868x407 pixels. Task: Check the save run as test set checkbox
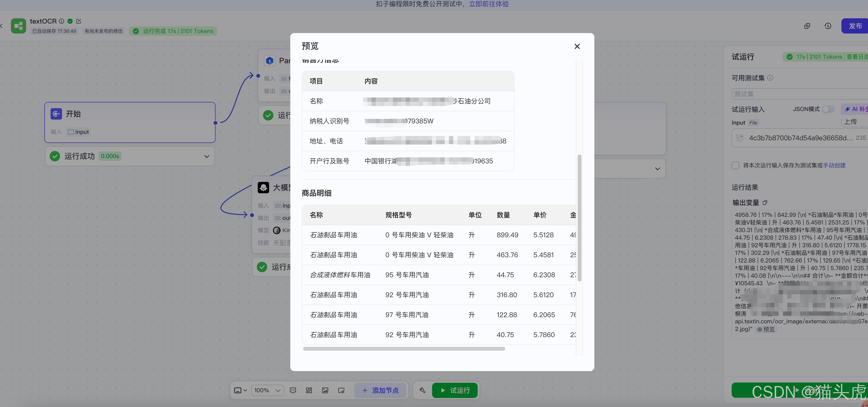coord(736,165)
